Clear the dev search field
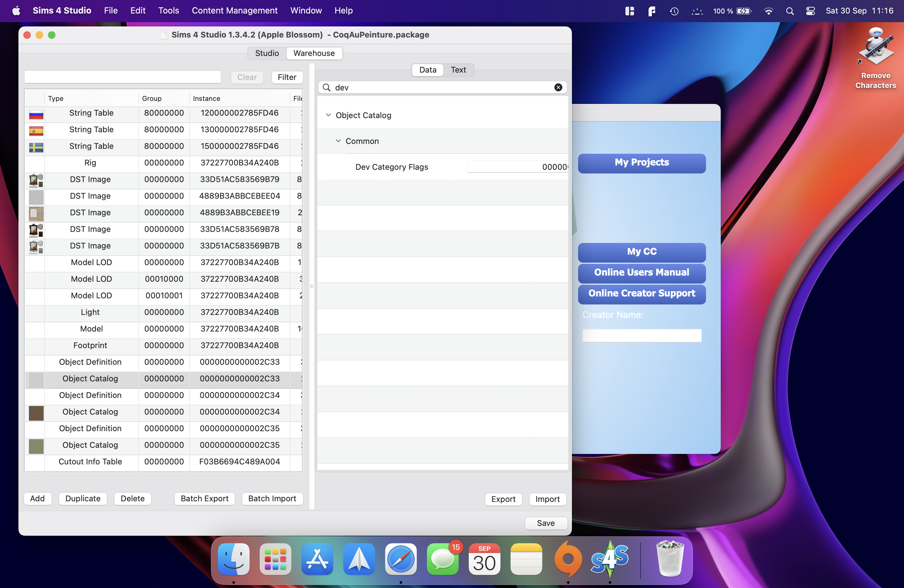 coord(558,87)
